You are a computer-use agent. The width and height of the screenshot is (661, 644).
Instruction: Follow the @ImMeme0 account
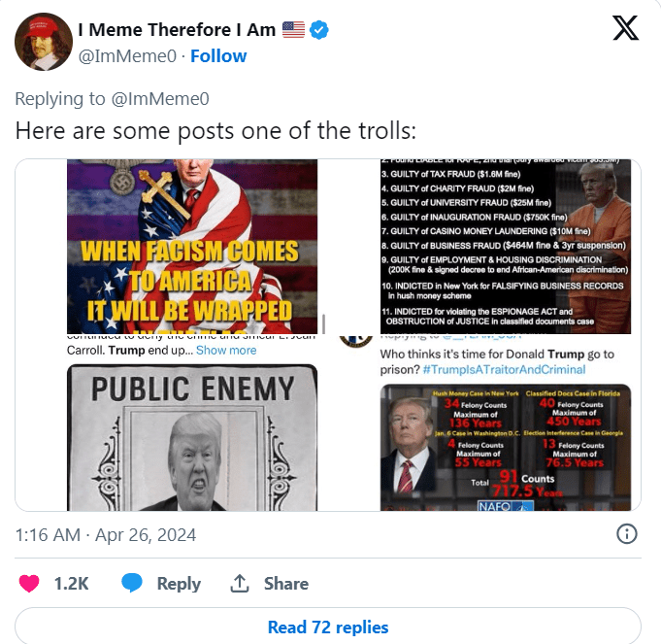click(x=218, y=56)
